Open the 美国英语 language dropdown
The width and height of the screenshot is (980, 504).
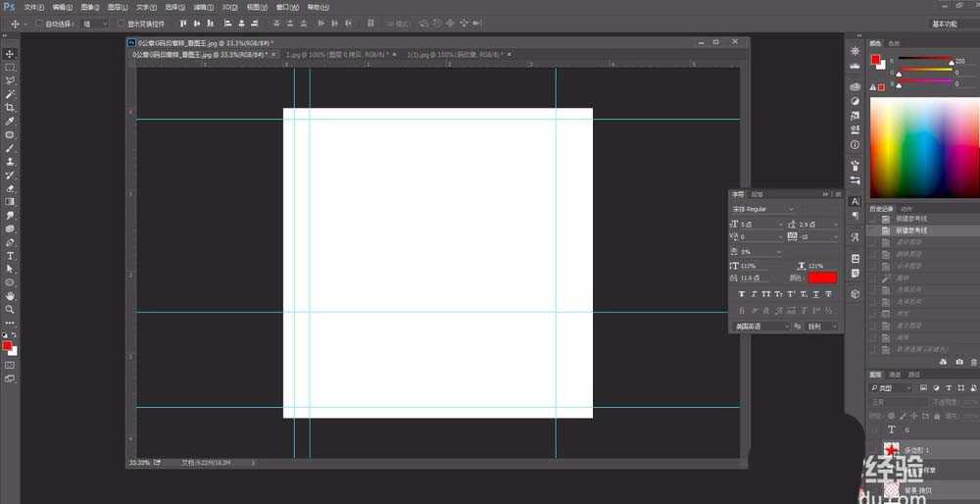coord(760,326)
